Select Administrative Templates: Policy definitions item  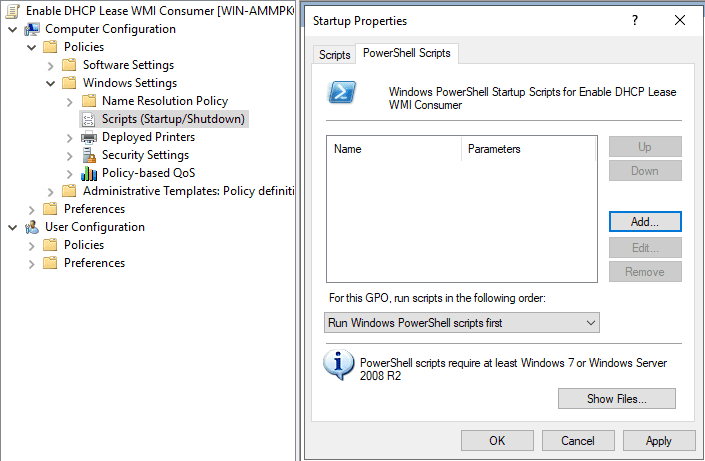(188, 191)
